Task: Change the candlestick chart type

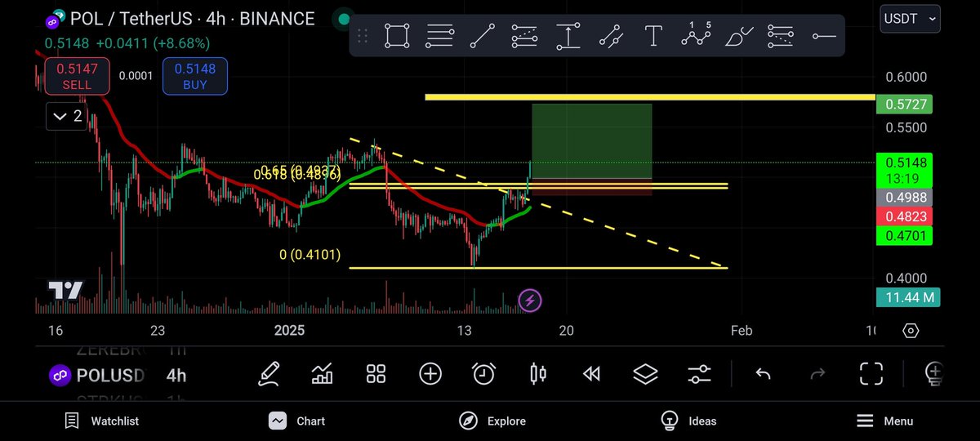Action: point(538,374)
